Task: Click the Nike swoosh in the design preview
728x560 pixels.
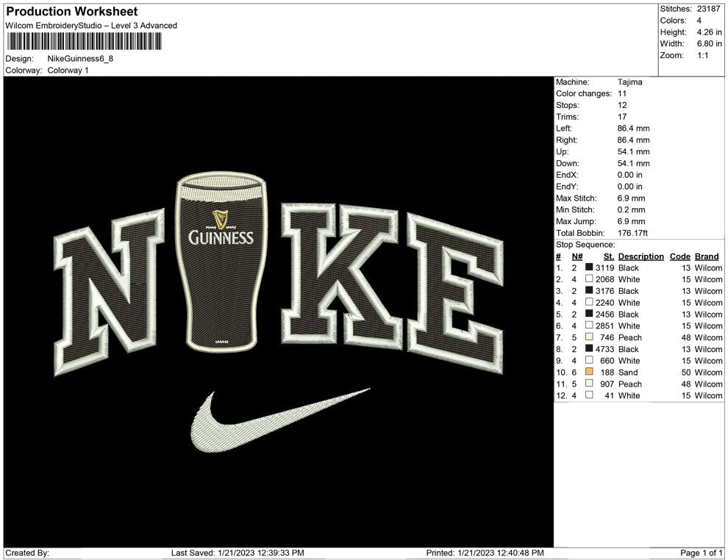Action: click(280, 420)
